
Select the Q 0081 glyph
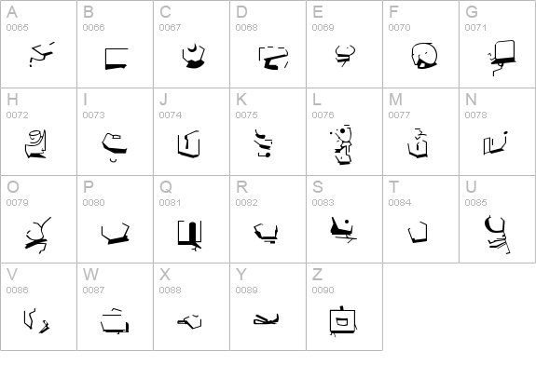click(x=190, y=236)
